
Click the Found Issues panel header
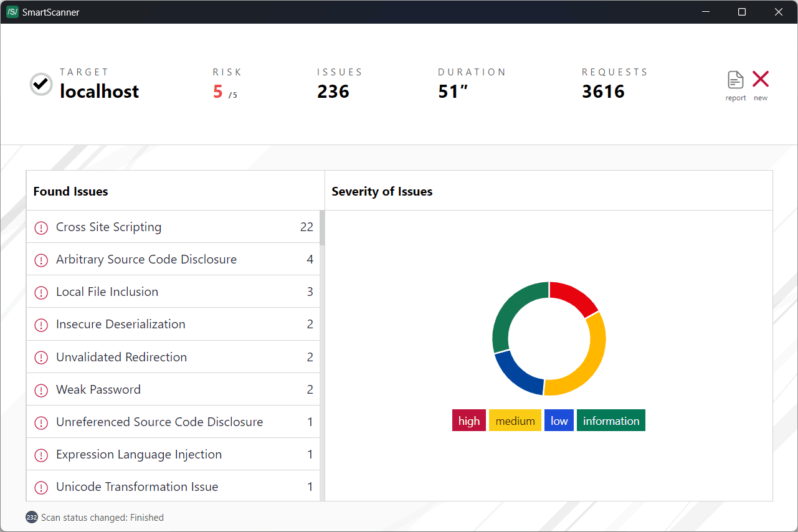pos(70,191)
